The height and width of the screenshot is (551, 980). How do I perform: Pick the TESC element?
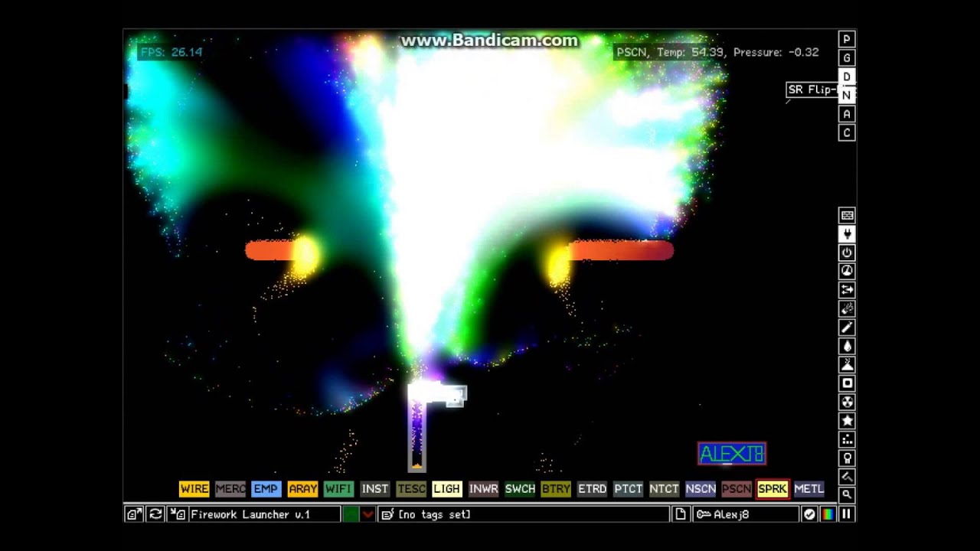point(411,488)
